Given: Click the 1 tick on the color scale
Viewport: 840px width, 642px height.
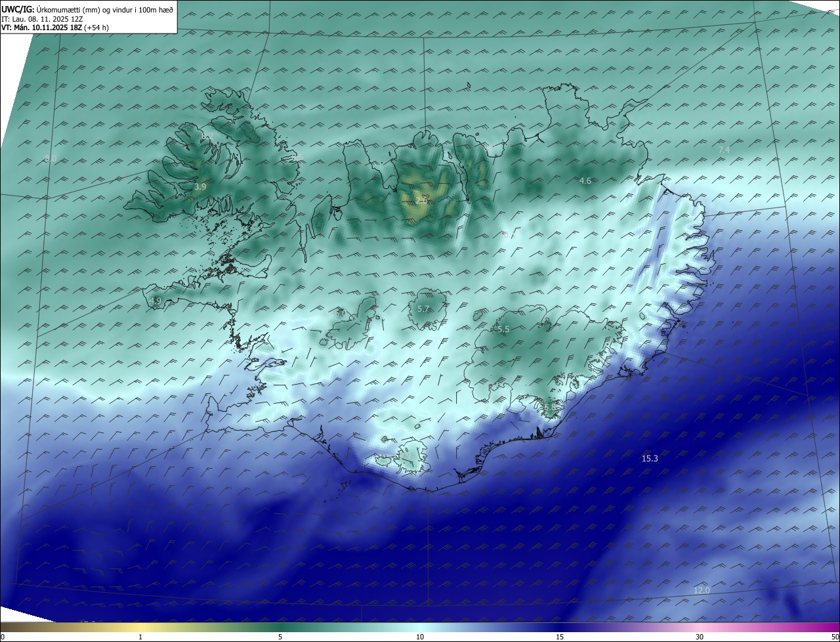Looking at the screenshot, I should [x=140, y=637].
